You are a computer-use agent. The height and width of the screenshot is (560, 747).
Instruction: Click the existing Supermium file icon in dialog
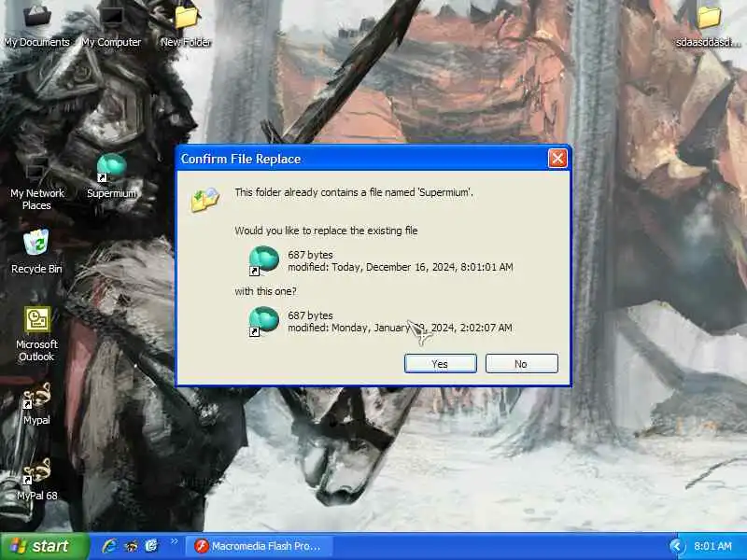pyautogui.click(x=263, y=260)
